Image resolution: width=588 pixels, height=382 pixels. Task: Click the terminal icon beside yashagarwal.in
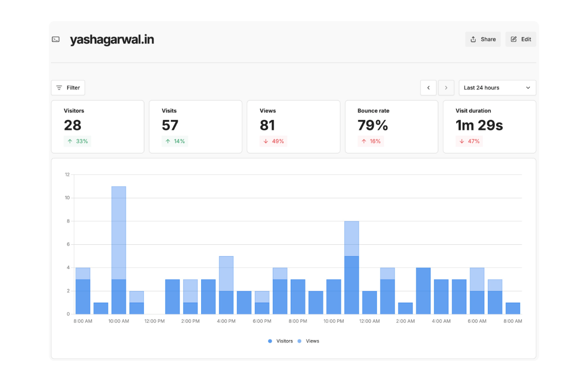56,39
